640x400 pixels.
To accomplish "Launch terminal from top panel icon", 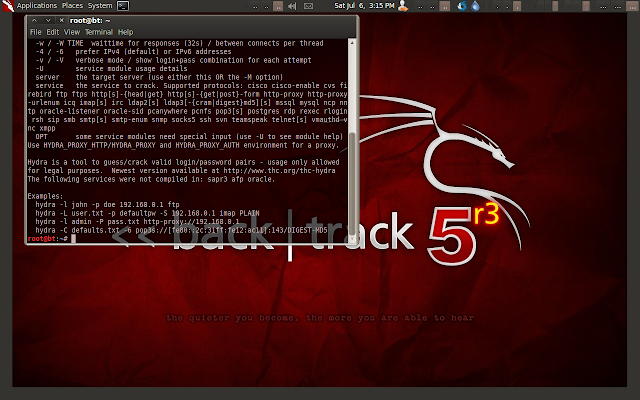I will coord(123,6).
